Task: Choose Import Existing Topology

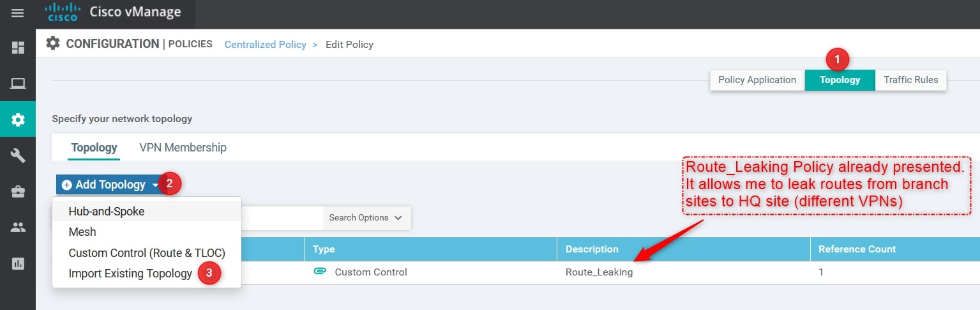Action: (130, 274)
